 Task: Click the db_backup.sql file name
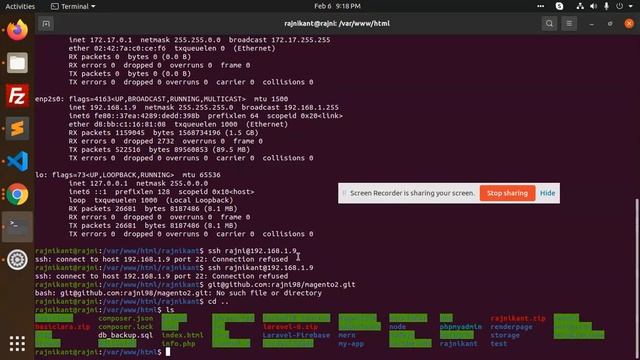pos(125,335)
